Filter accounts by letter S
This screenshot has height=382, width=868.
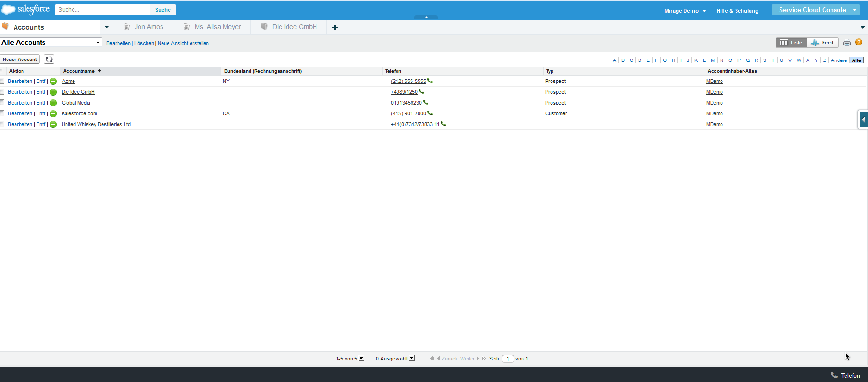[x=765, y=60]
